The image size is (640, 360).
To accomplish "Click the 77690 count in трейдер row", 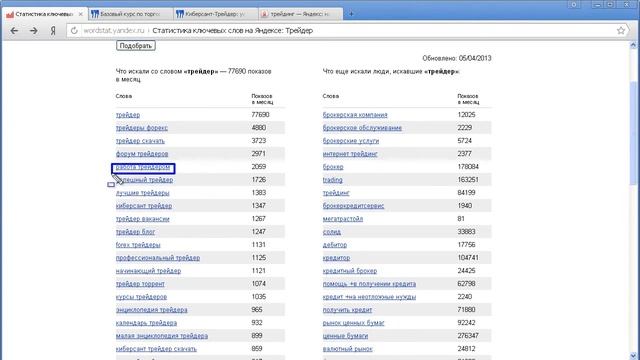I will 260,115.
